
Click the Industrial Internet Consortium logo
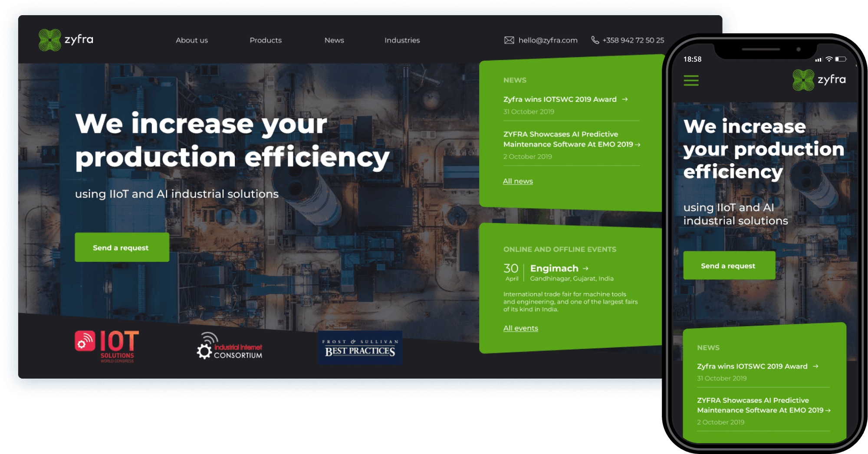[230, 346]
